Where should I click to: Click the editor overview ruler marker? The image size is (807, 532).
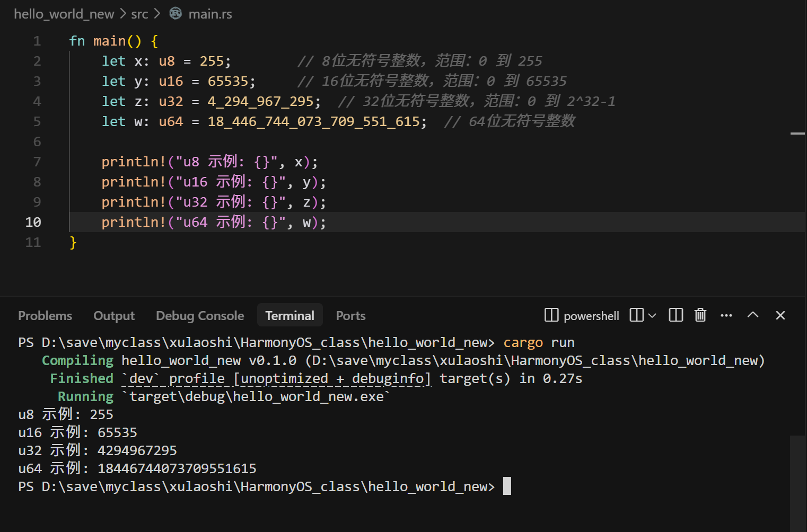pos(797,134)
